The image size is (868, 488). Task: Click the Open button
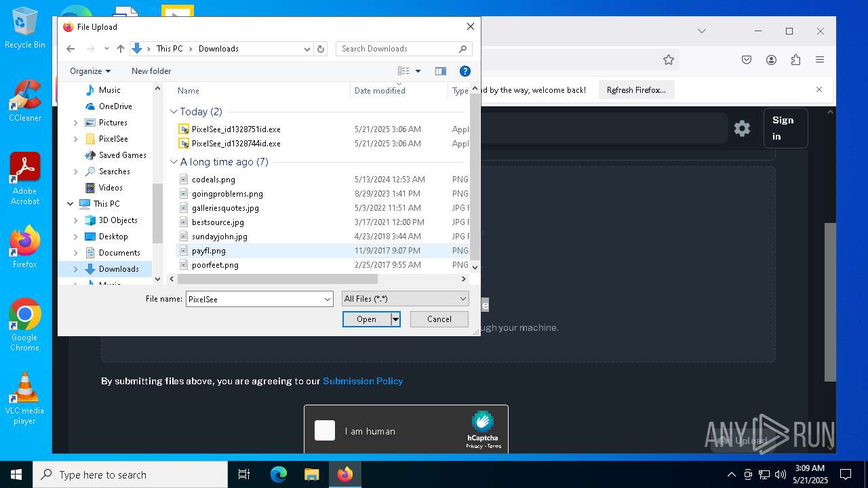[x=366, y=319]
